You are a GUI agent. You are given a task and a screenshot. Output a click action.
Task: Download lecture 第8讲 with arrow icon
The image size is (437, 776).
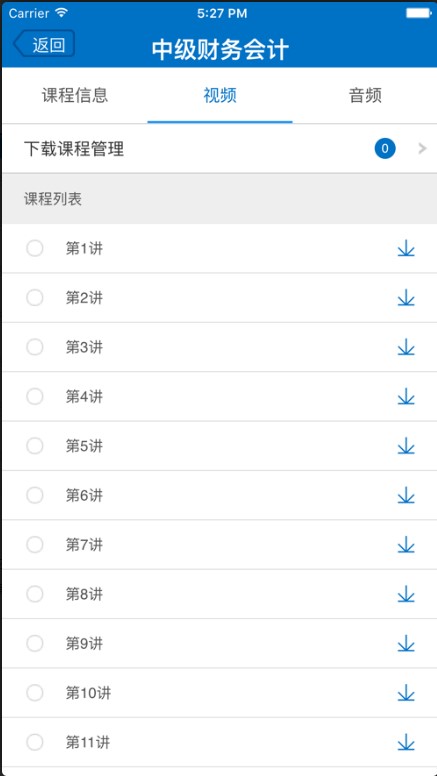[406, 594]
